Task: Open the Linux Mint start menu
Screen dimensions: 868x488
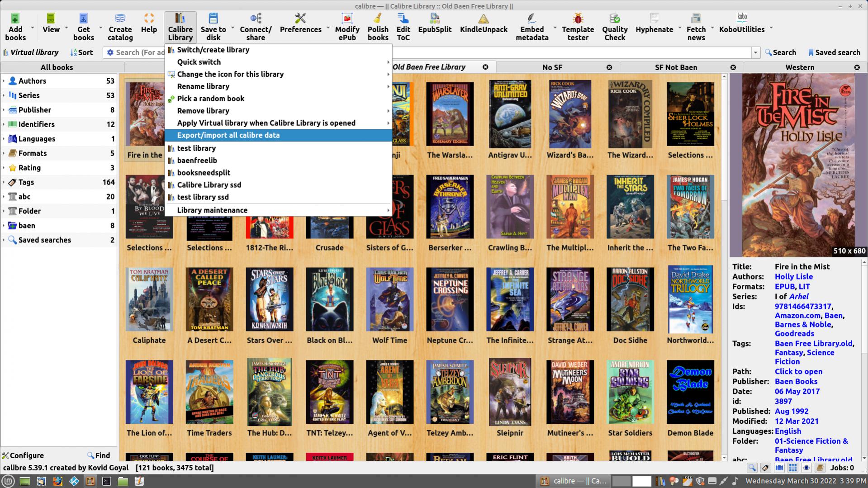Action: click(8, 481)
